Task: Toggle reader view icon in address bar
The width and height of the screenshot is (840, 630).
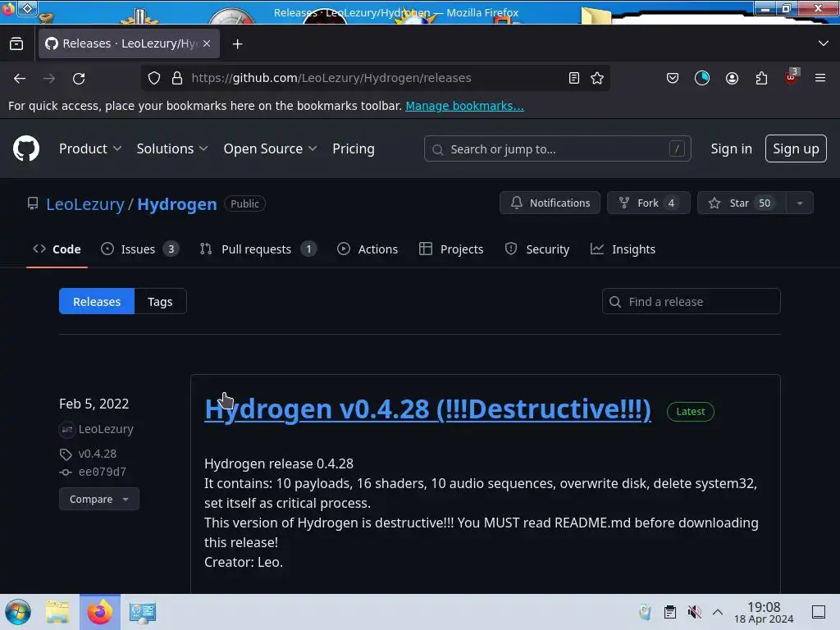Action: [573, 78]
